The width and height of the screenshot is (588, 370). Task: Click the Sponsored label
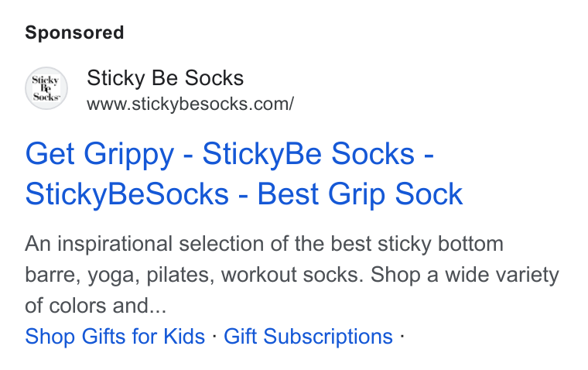click(x=74, y=33)
